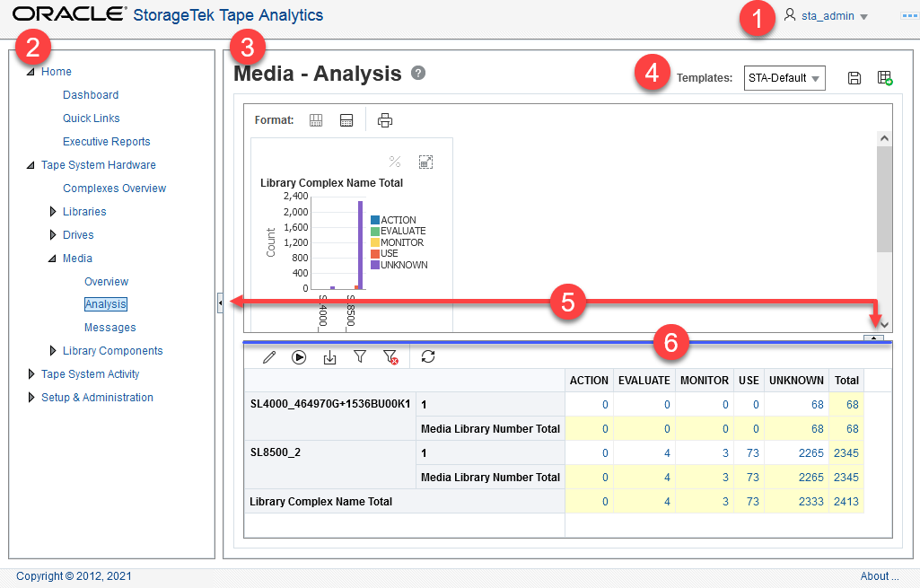Click the EVALUATE legend color swatch

pyautogui.click(x=375, y=232)
